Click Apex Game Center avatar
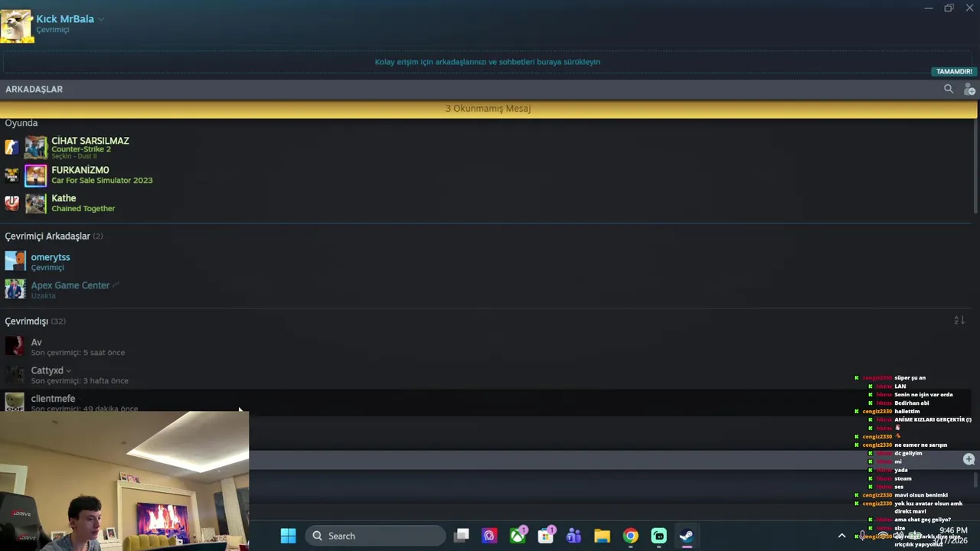The height and width of the screenshot is (551, 980). pos(15,289)
